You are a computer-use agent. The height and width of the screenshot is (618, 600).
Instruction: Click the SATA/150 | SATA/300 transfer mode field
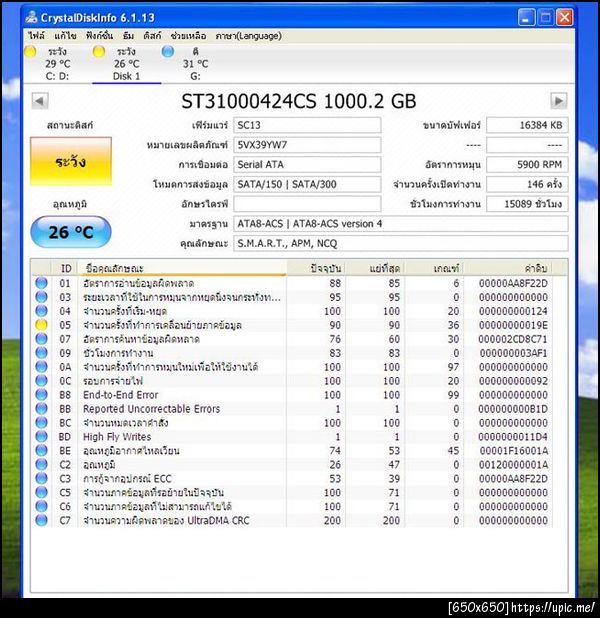coord(307,184)
